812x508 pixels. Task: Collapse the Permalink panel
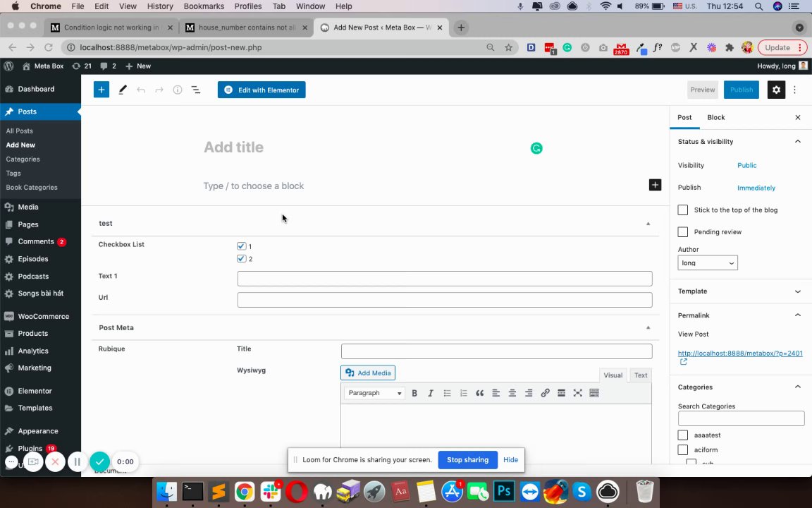[x=797, y=315]
